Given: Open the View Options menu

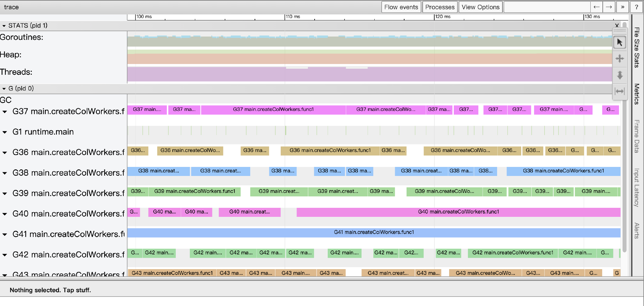Looking at the screenshot, I should point(480,7).
